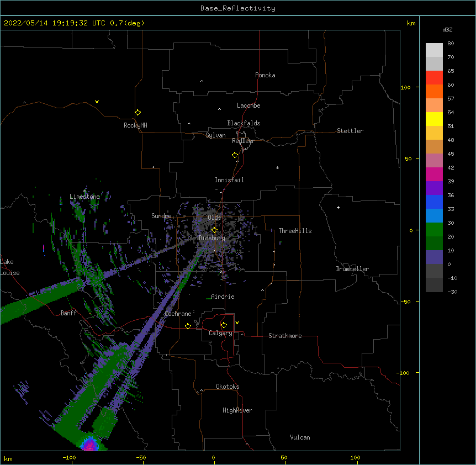Click the Olds town label

pyautogui.click(x=214, y=218)
